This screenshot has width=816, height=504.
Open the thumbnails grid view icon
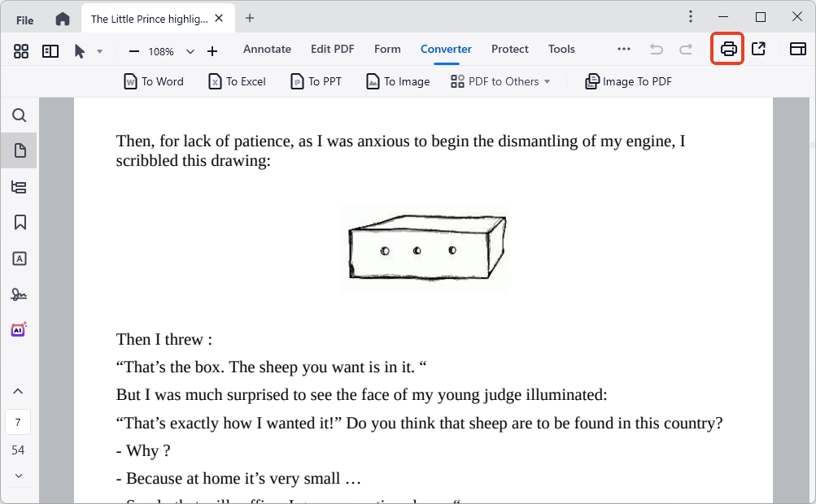(21, 51)
